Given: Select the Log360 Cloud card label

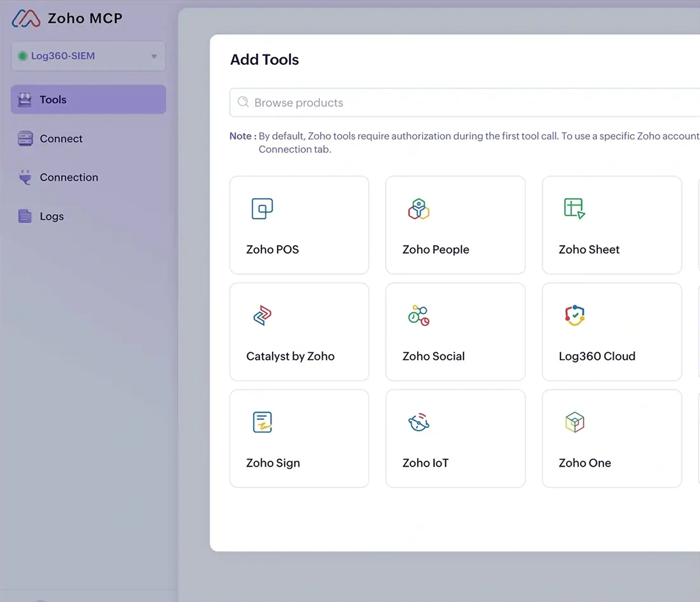Looking at the screenshot, I should [x=597, y=356].
